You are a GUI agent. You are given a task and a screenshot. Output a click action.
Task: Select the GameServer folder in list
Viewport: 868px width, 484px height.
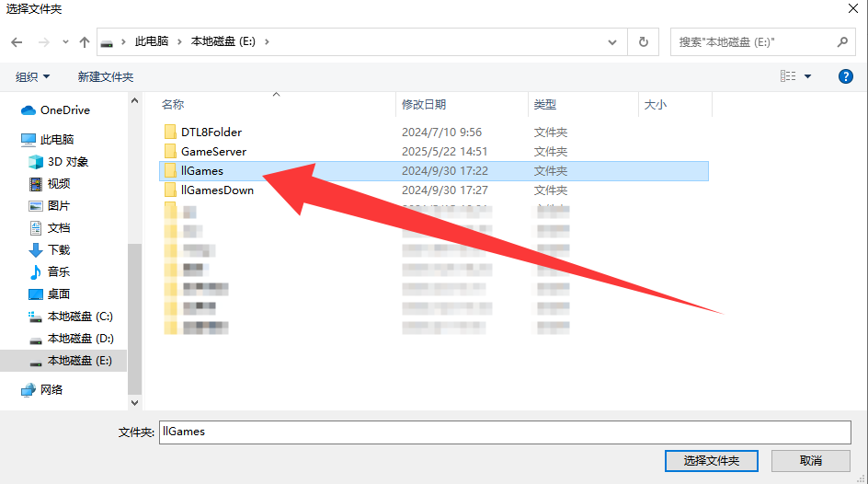[213, 152]
